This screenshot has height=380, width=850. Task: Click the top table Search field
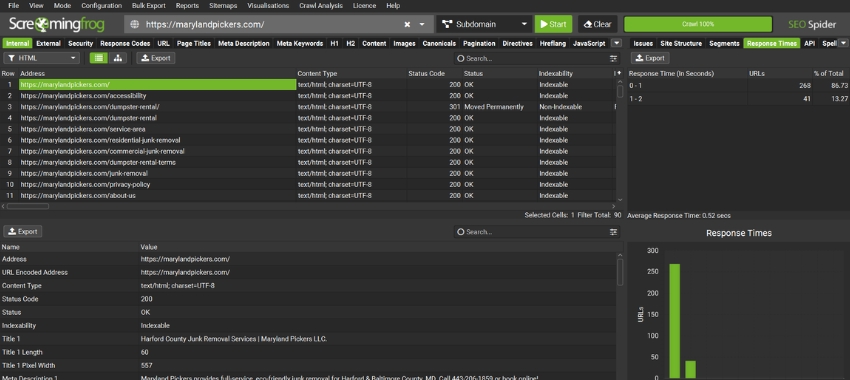click(531, 58)
